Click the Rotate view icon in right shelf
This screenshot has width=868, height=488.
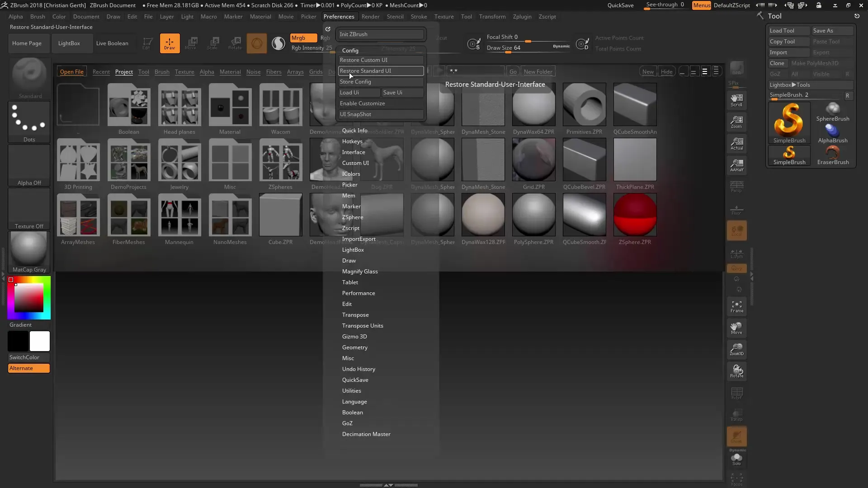point(736,371)
